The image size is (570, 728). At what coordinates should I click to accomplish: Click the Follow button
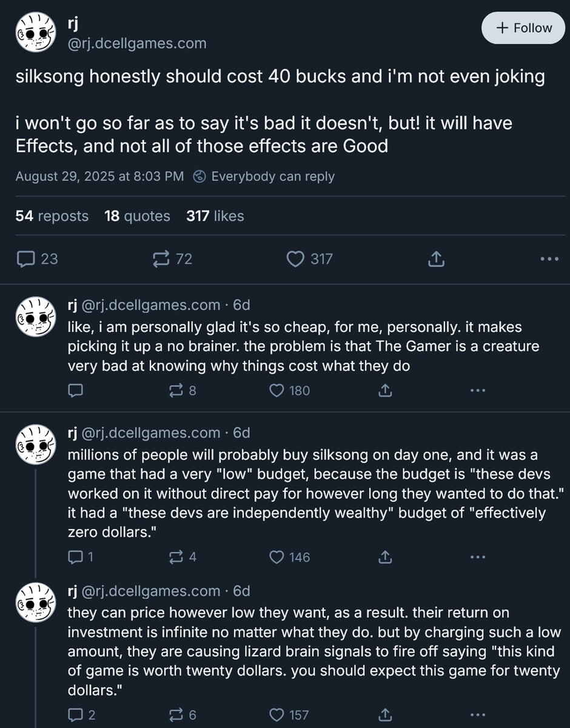pos(523,28)
